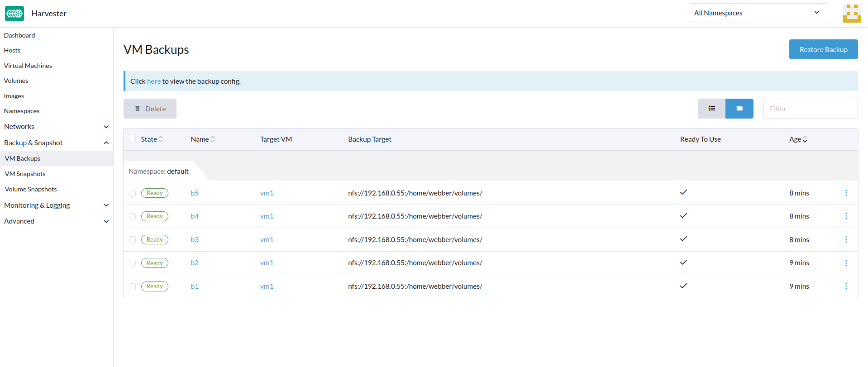Go to VM Snapshots page

(25, 174)
